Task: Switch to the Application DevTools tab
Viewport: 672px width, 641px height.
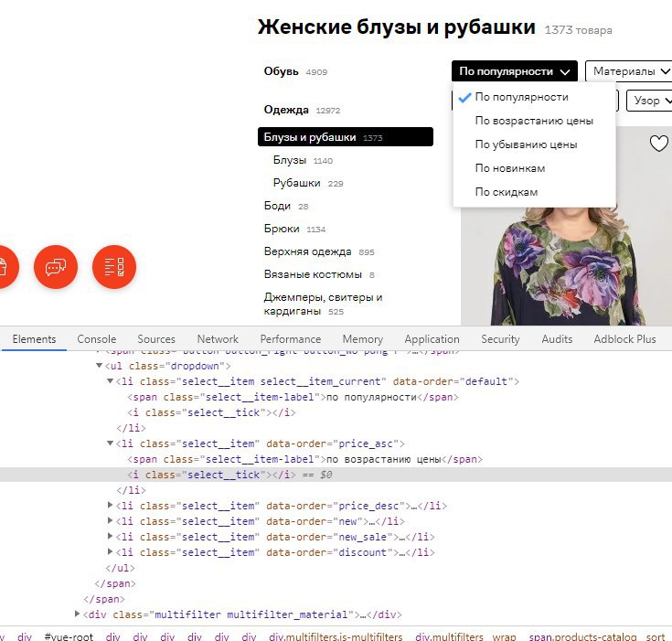Action: click(x=432, y=339)
